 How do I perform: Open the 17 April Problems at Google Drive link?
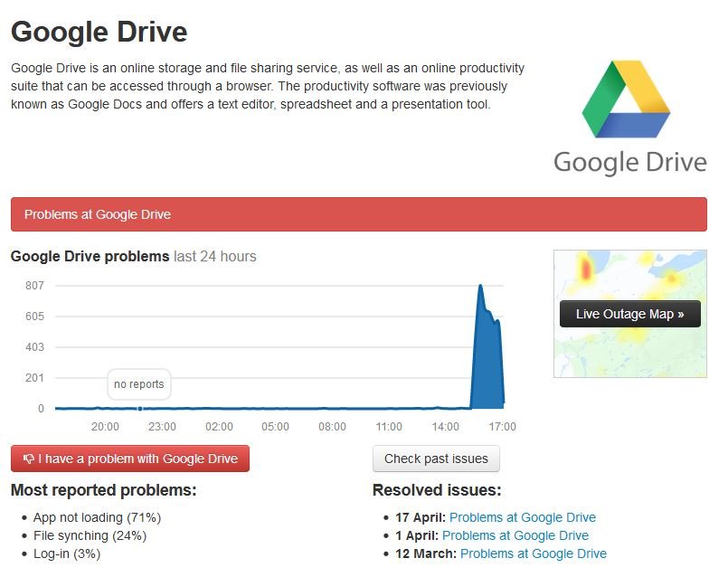point(522,517)
